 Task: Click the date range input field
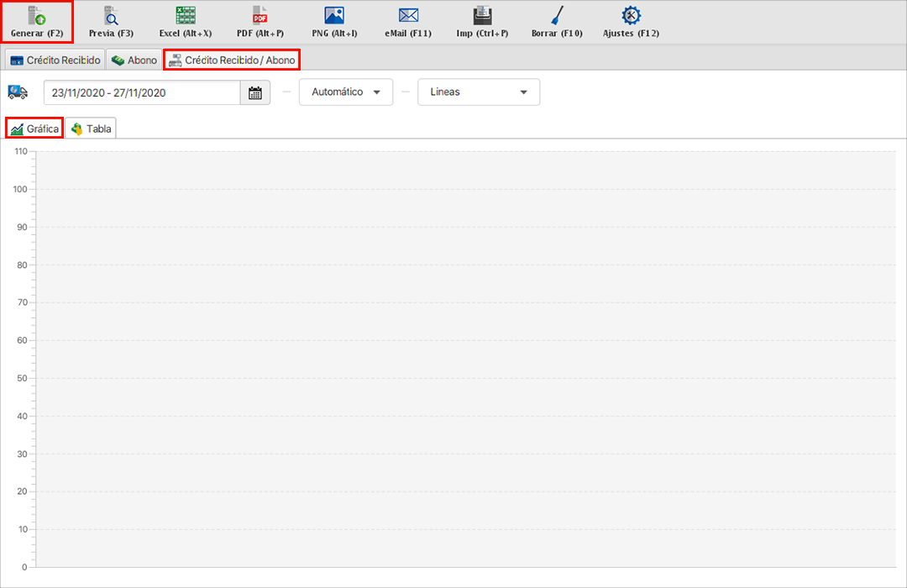(141, 92)
